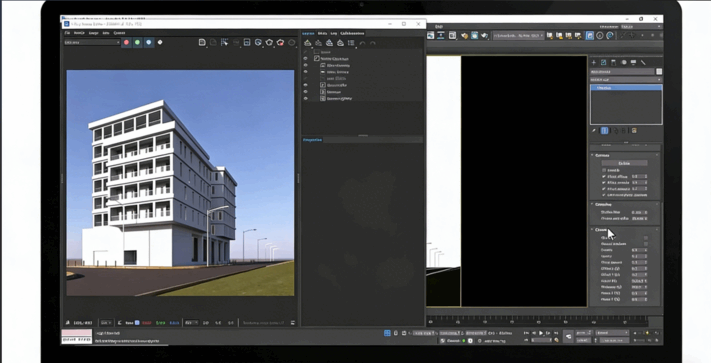Screen dimensions: 711x363
Task: Click timeline ruler below the black viewport
Action: pyautogui.click(x=537, y=322)
